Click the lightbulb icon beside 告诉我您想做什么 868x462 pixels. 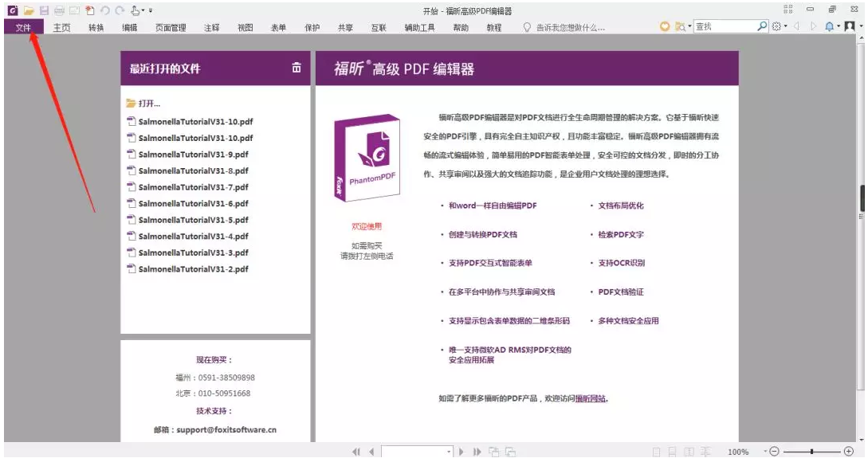(527, 27)
